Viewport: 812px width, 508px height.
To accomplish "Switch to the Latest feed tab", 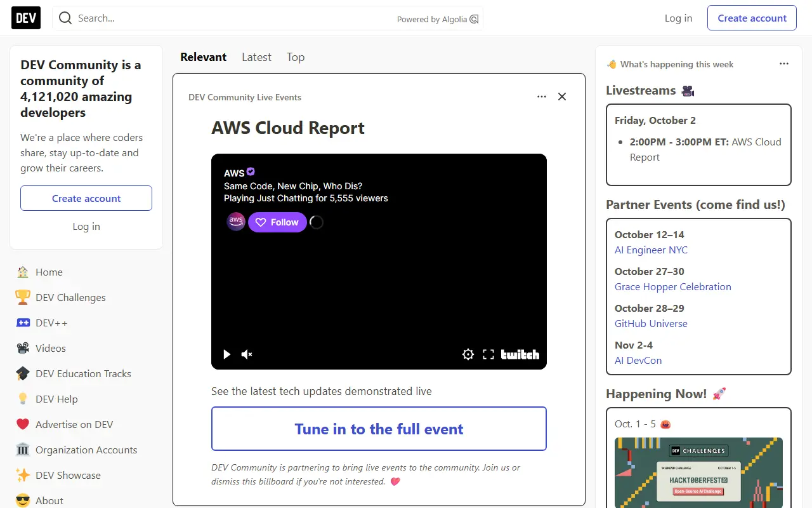I will pos(256,57).
